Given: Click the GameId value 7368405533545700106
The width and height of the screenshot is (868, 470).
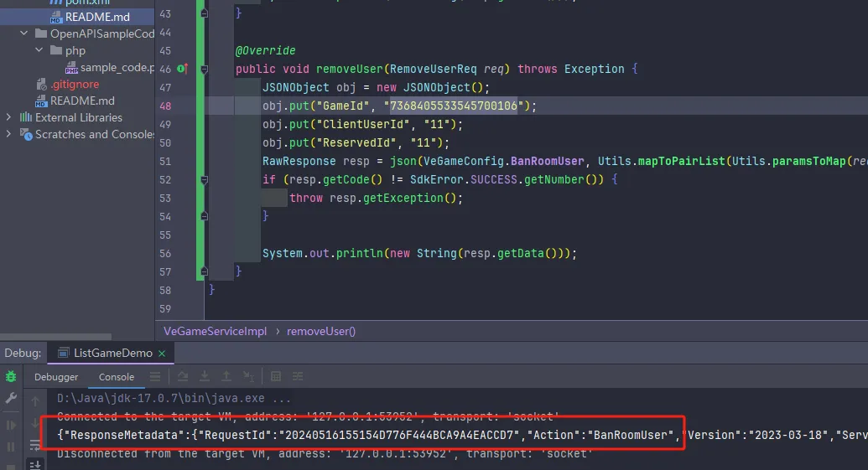Looking at the screenshot, I should click(454, 106).
